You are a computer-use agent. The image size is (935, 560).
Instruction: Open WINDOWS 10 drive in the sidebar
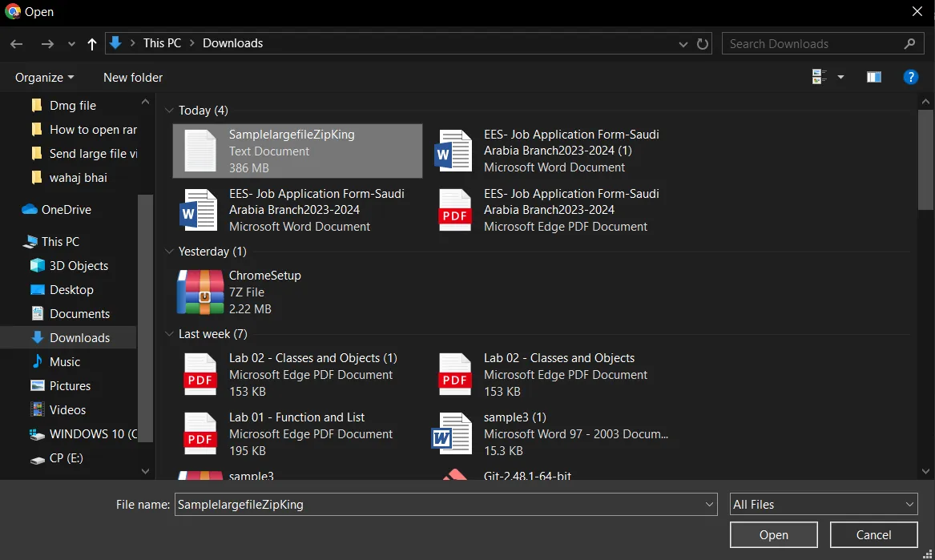pos(92,433)
